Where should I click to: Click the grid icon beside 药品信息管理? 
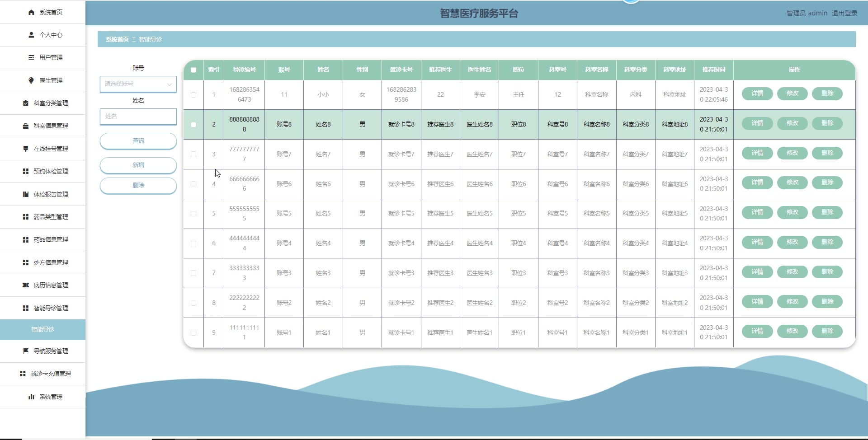tap(26, 239)
